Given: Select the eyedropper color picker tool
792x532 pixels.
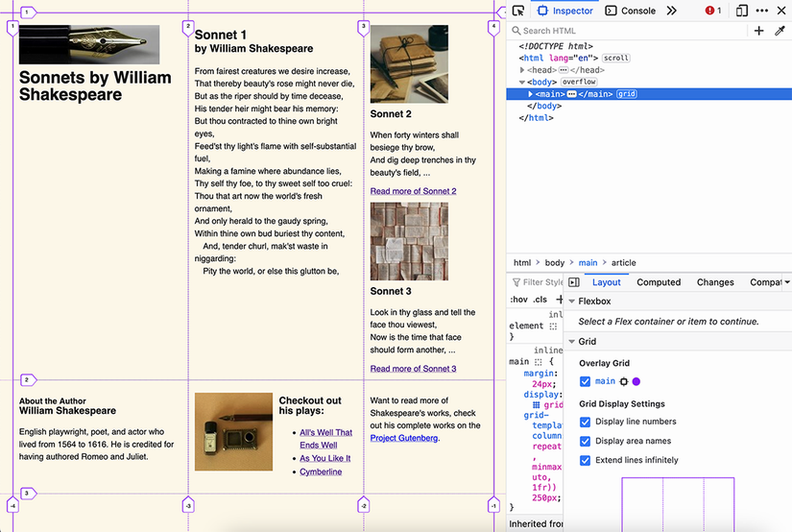Looking at the screenshot, I should 780,31.
